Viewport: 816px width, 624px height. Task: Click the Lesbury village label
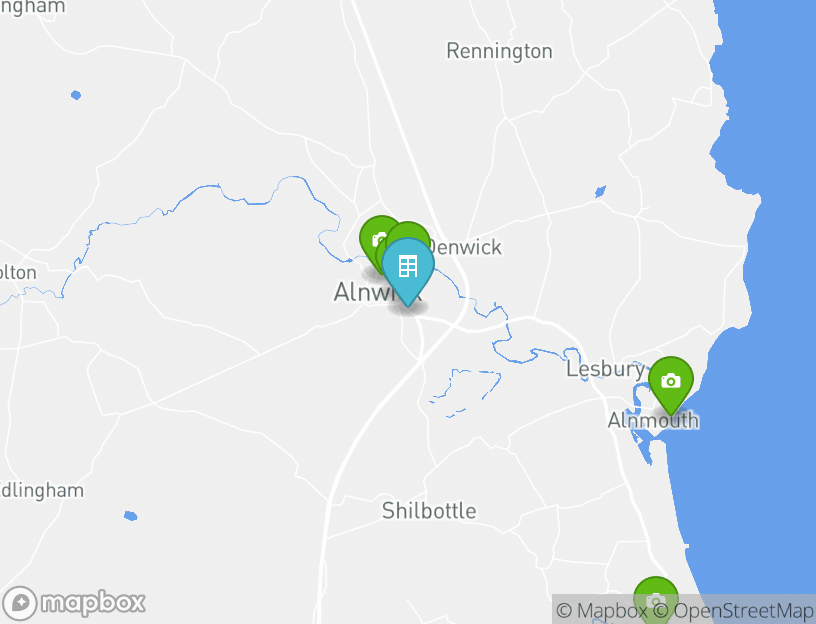click(x=605, y=369)
